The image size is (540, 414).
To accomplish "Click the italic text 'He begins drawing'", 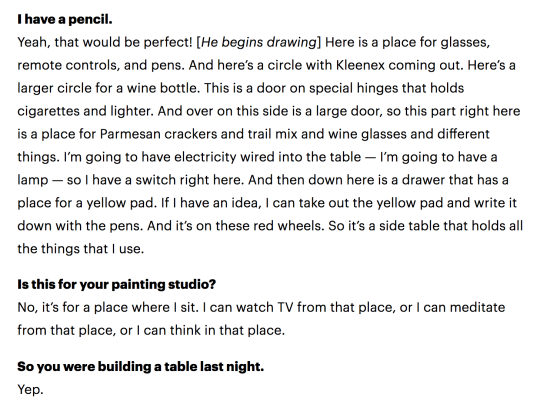I will coord(258,42).
